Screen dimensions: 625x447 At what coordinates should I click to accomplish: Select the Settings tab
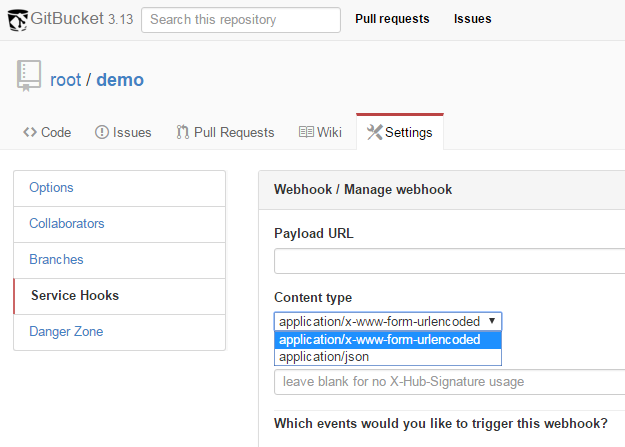(400, 132)
